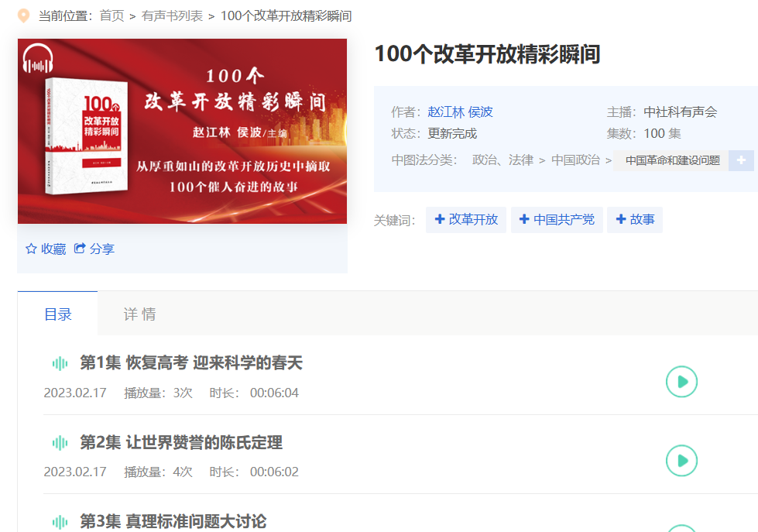This screenshot has height=532, width=758.
Task: Expand classification with the plus button
Action: point(741,160)
